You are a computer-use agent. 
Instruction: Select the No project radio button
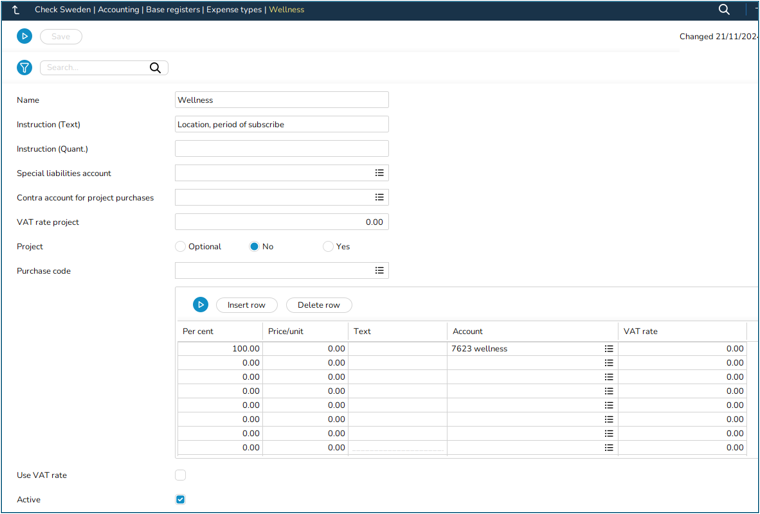coord(254,246)
